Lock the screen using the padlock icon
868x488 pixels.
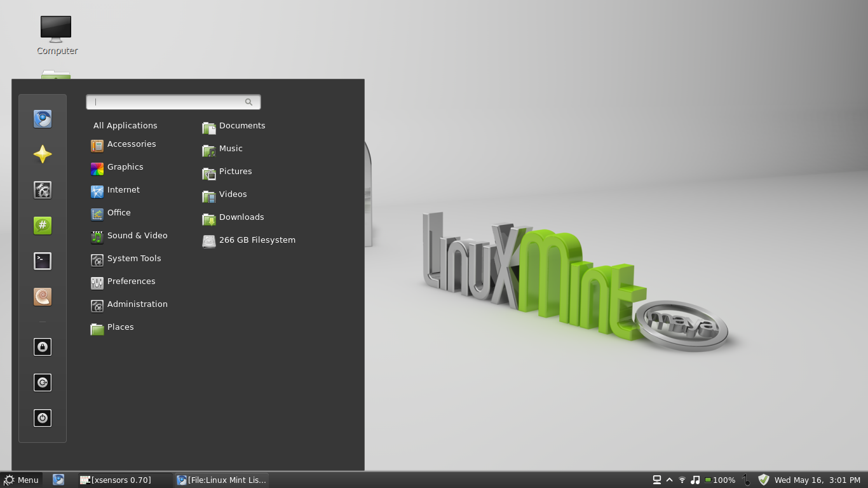coord(43,347)
